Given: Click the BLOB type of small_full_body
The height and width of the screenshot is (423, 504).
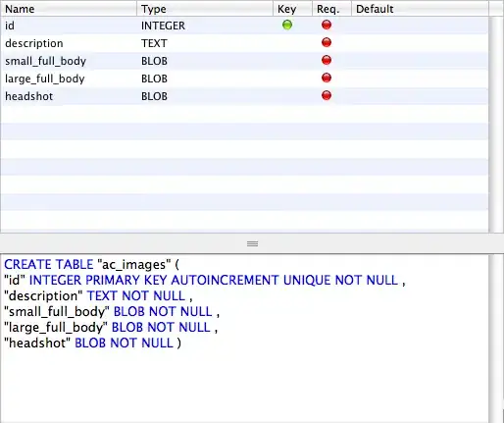Looking at the screenshot, I should [x=154, y=61].
